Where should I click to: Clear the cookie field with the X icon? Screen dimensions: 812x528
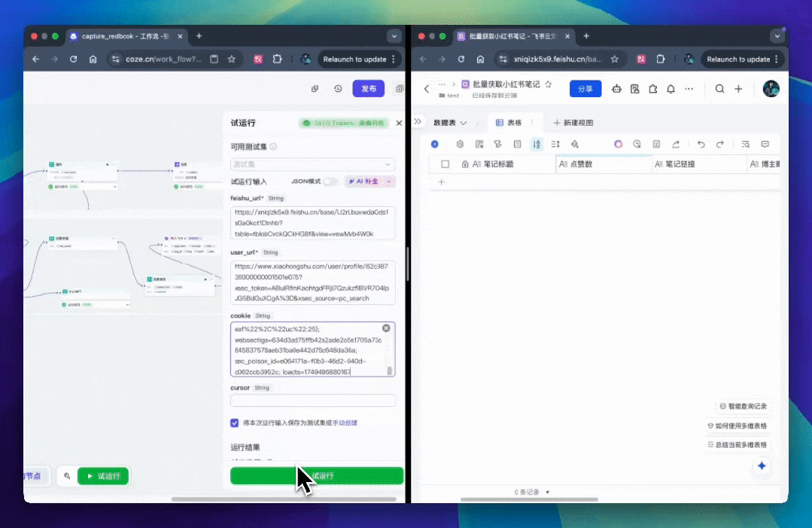click(386, 328)
